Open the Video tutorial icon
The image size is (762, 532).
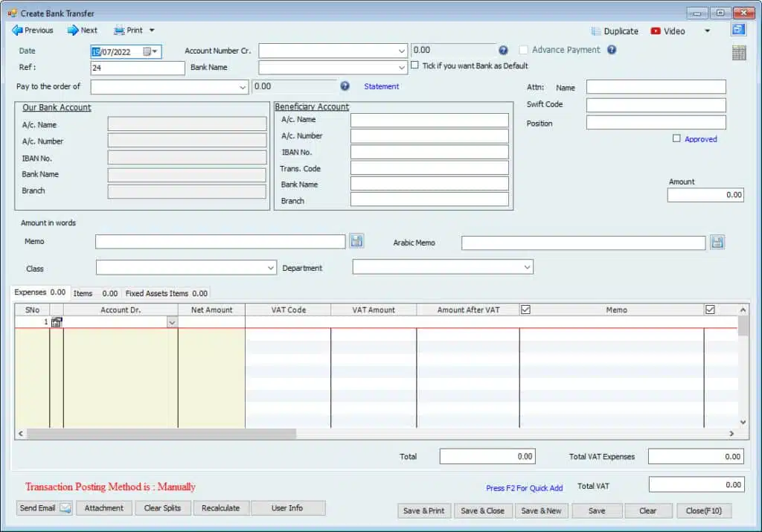pos(656,31)
